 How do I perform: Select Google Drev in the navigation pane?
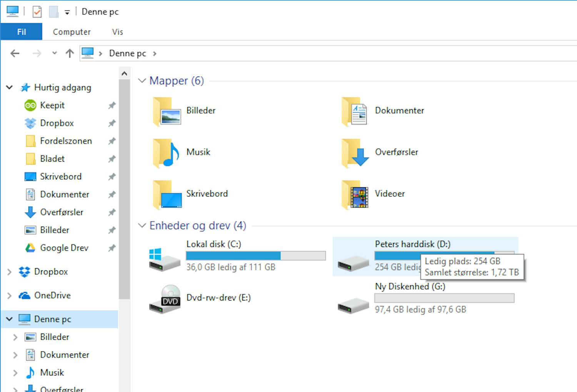click(x=64, y=248)
